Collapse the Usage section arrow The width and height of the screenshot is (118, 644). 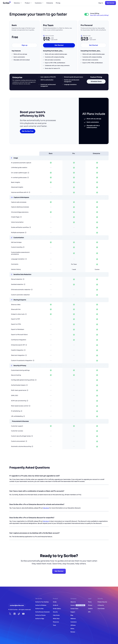(x=11, y=158)
